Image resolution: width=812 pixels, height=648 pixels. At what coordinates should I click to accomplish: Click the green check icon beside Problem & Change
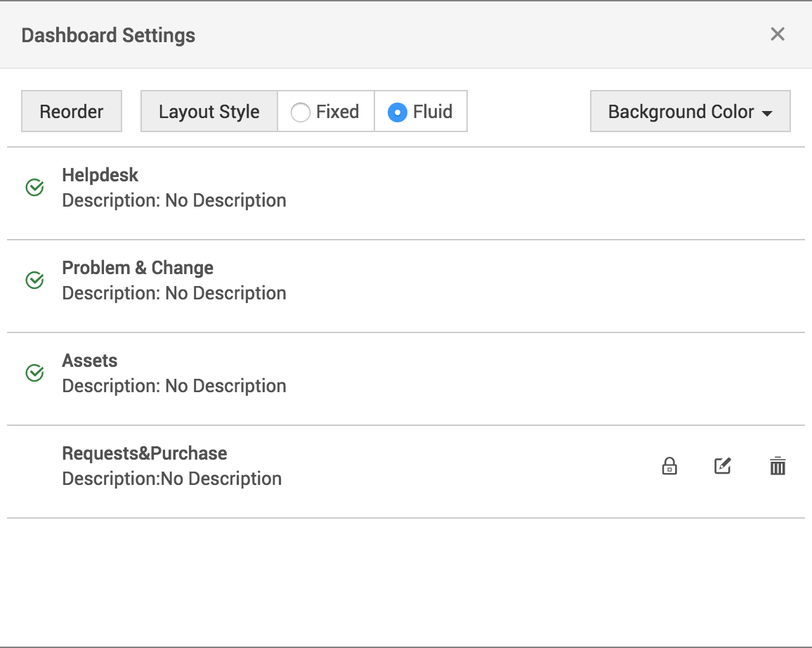[34, 280]
